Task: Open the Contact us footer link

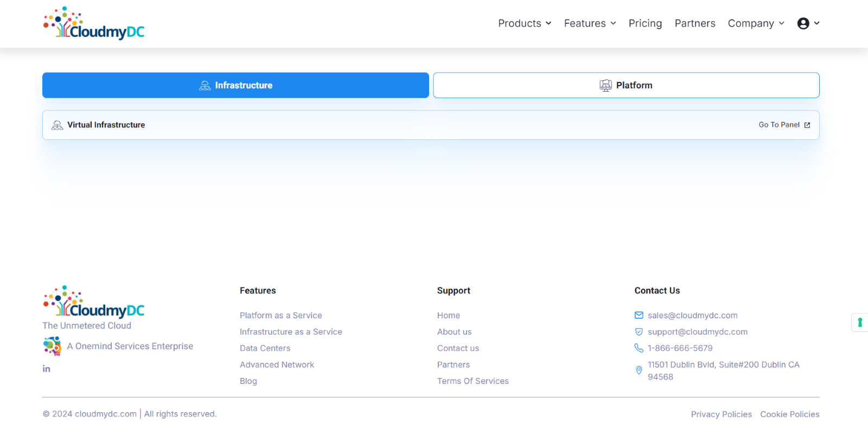Action: coord(458,348)
